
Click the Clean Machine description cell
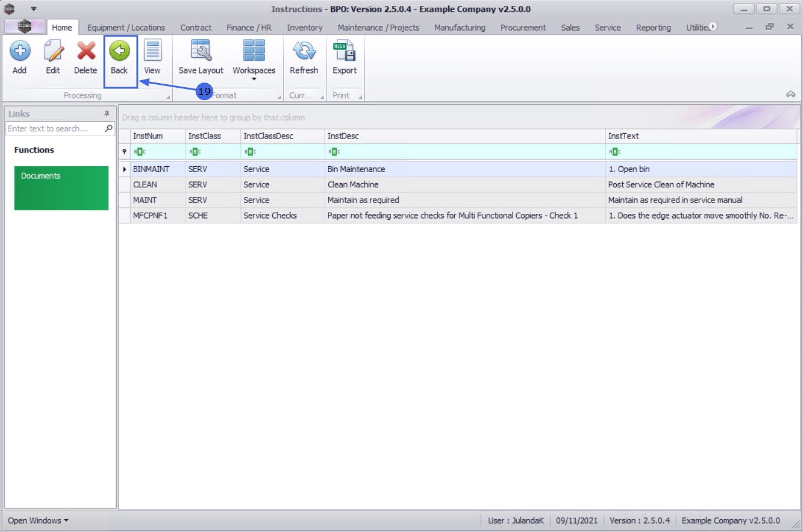point(465,184)
